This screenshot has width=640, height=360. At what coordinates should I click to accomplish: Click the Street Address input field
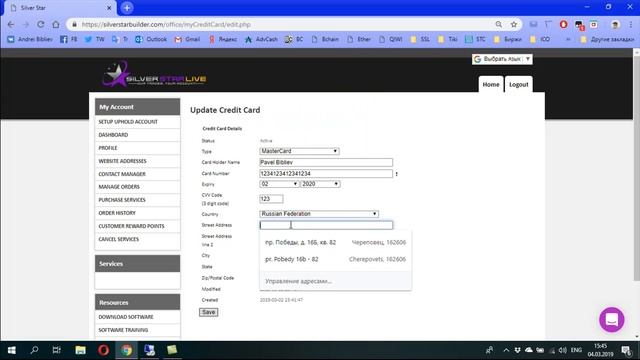click(x=326, y=225)
